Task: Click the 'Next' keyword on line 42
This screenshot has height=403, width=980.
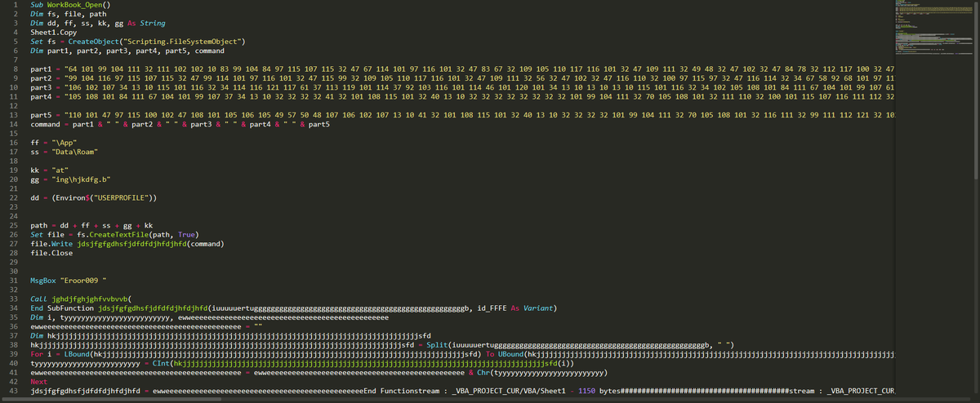Action: coord(39,381)
